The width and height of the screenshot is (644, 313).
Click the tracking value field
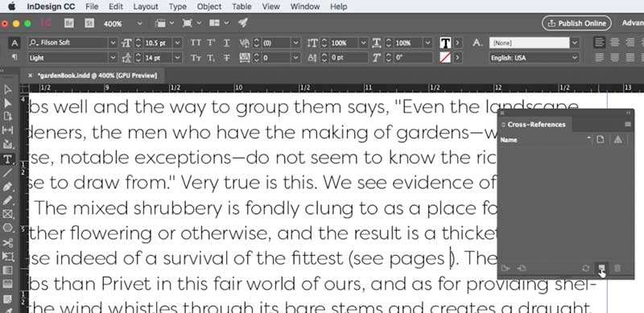[x=276, y=58]
